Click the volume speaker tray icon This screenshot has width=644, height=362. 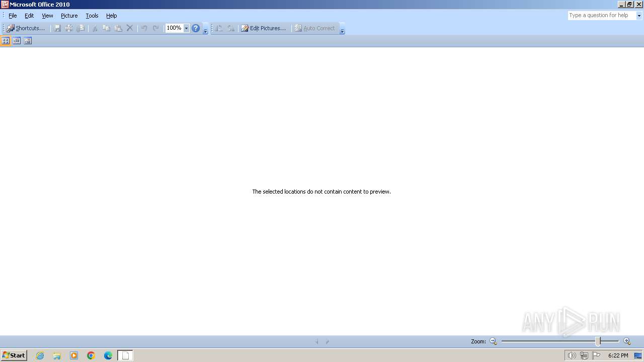coord(572,355)
